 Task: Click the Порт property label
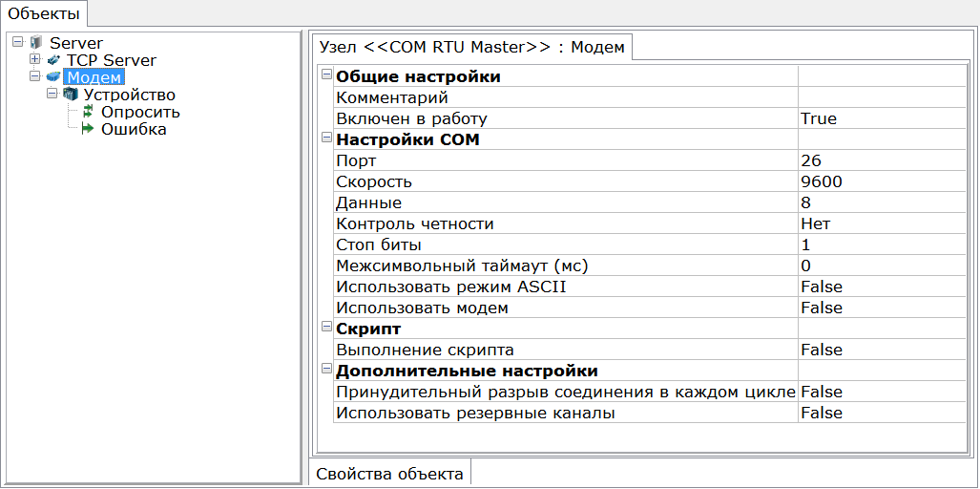(356, 160)
